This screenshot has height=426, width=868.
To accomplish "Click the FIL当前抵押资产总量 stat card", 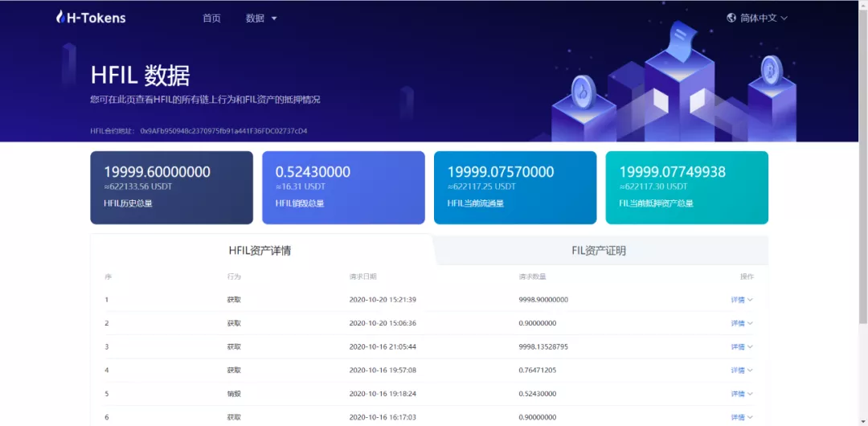I will (687, 188).
